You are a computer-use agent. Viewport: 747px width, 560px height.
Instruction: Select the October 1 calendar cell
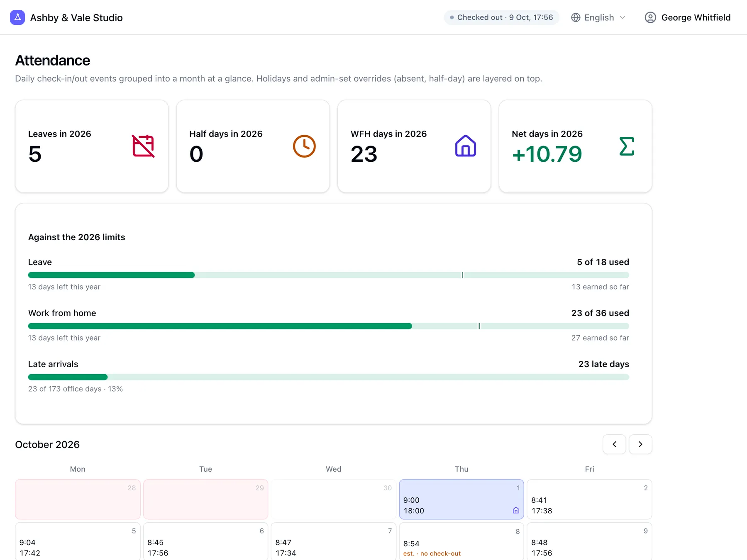point(461,499)
